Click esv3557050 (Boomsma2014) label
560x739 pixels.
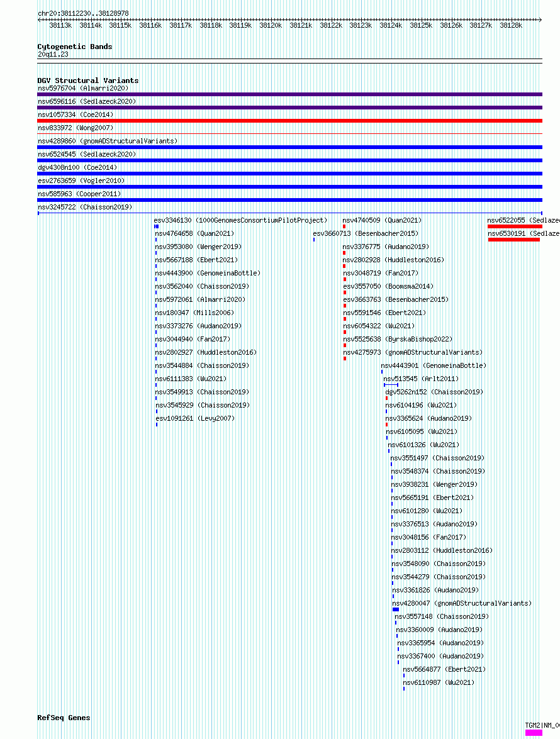pyautogui.click(x=388, y=286)
